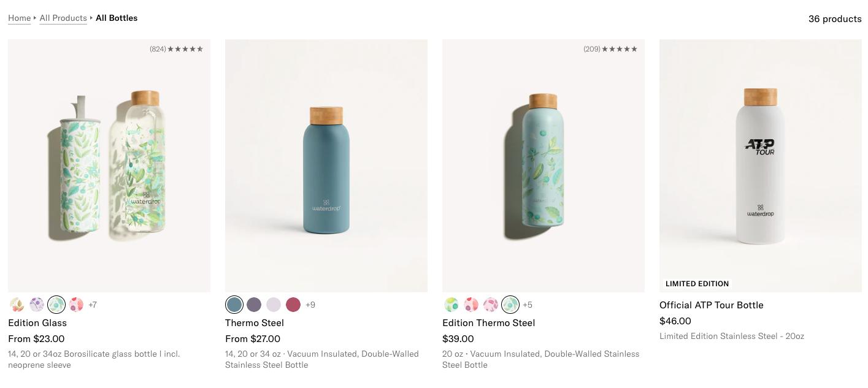The height and width of the screenshot is (388, 868).
Task: Select the selected green leaf Edition Glass swatch
Action: pyautogui.click(x=56, y=305)
